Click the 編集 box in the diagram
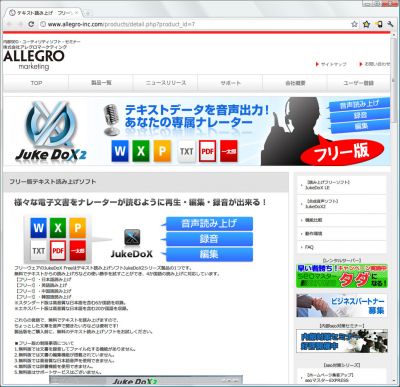 tap(209, 255)
